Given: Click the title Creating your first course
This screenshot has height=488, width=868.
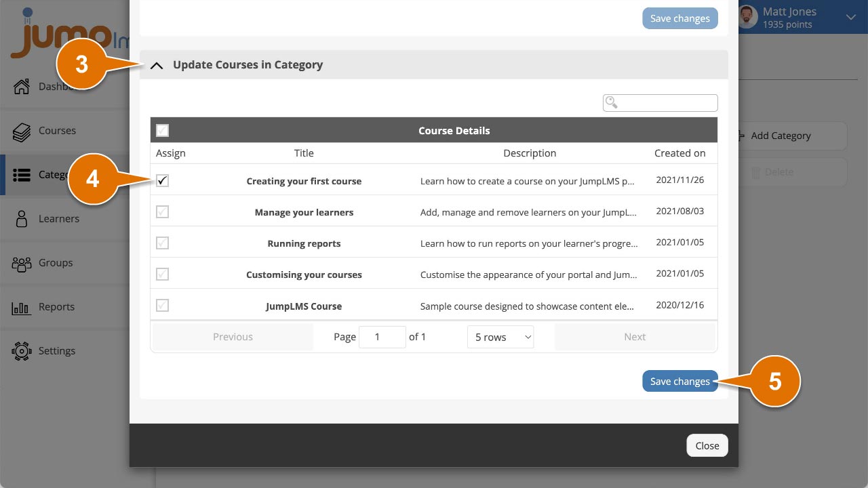Looking at the screenshot, I should [x=304, y=181].
